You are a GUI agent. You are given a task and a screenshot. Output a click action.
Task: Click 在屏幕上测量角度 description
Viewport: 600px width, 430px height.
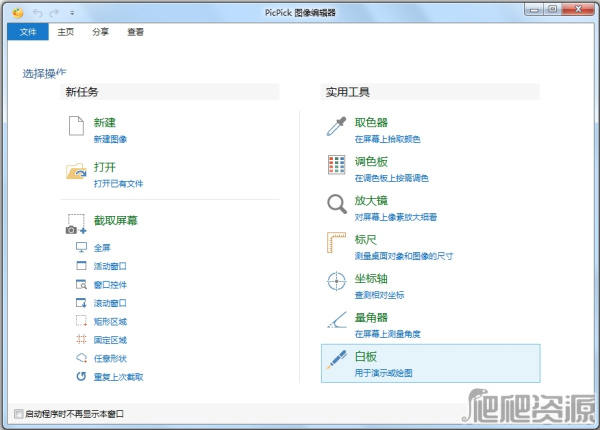click(x=387, y=334)
